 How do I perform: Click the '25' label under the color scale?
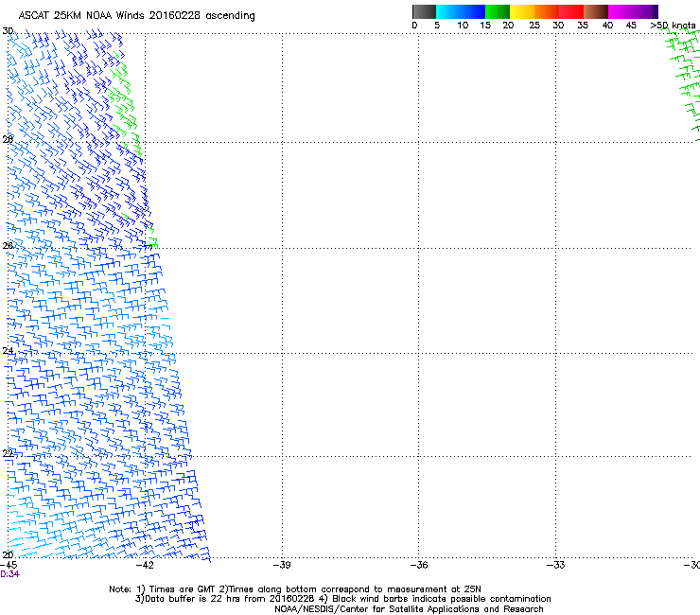[534, 26]
